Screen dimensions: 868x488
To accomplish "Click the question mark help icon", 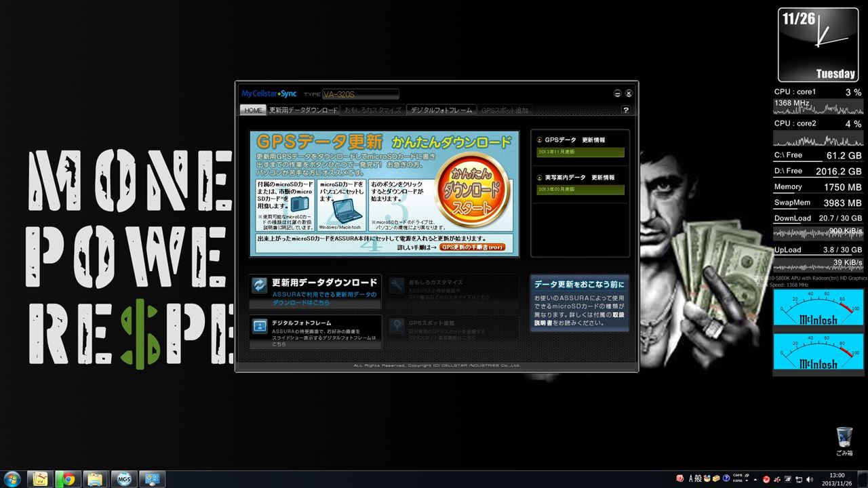I will (x=626, y=110).
